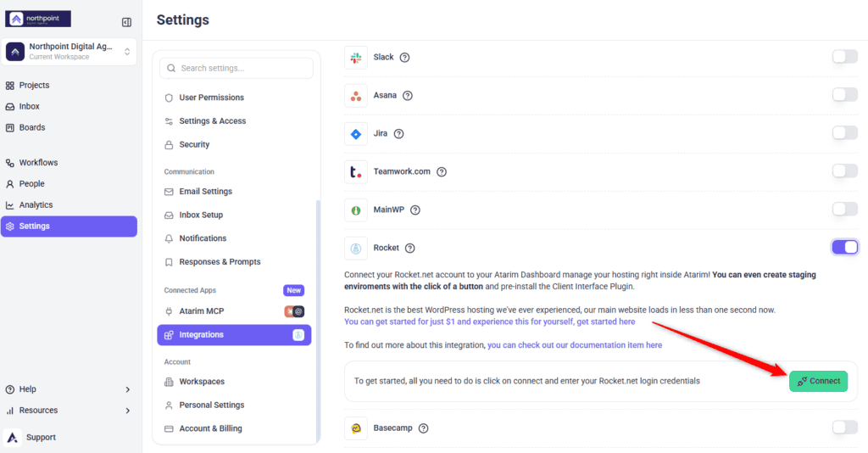Enable the Slack integration toggle
The width and height of the screenshot is (868, 453).
(845, 57)
